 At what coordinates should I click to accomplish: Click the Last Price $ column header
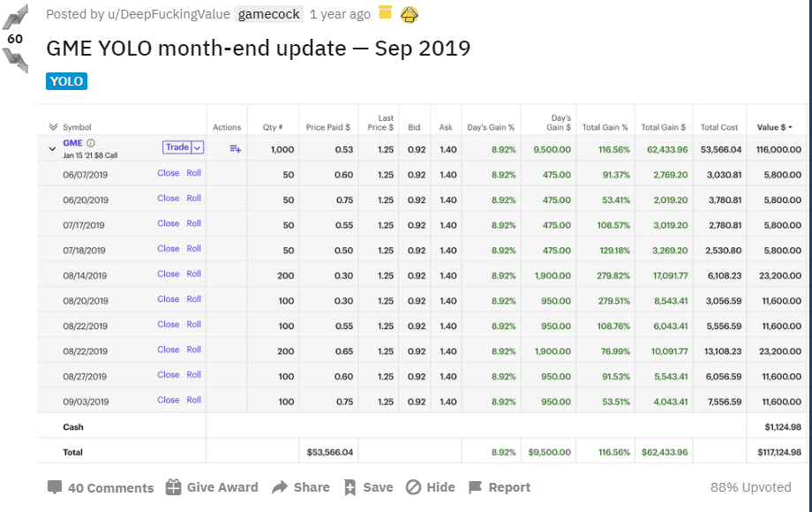click(380, 123)
